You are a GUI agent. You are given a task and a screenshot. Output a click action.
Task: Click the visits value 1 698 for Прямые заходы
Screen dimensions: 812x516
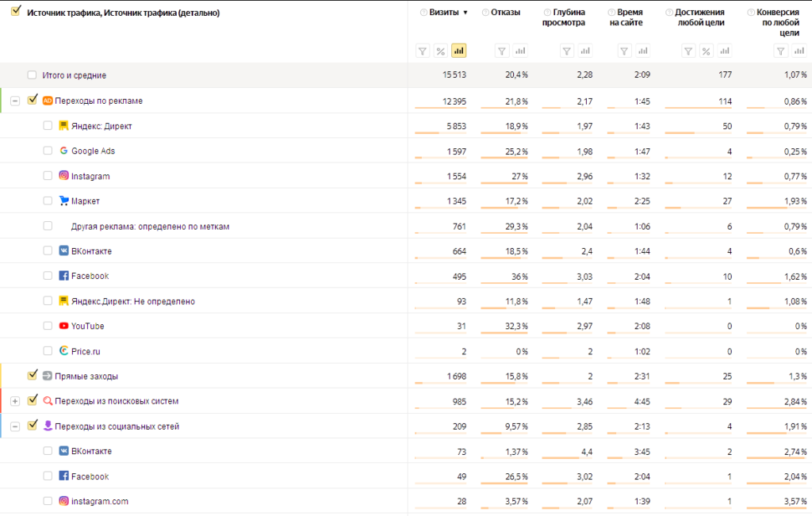[457, 376]
